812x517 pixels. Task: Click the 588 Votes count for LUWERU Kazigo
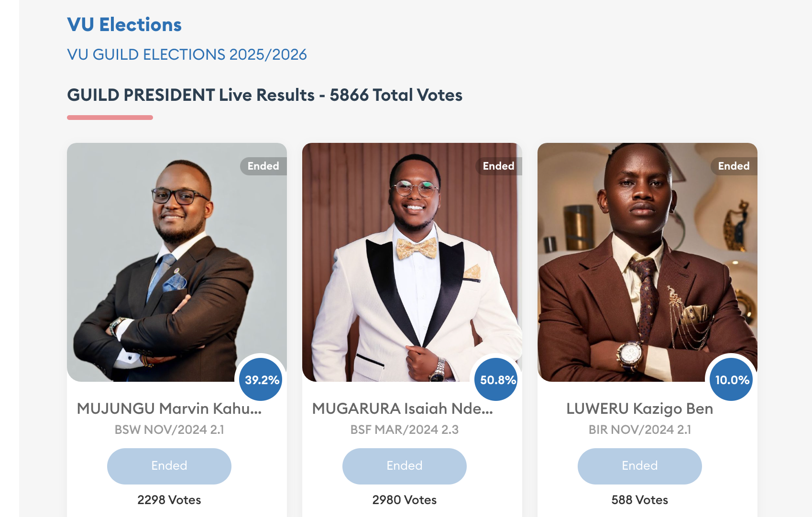click(640, 500)
